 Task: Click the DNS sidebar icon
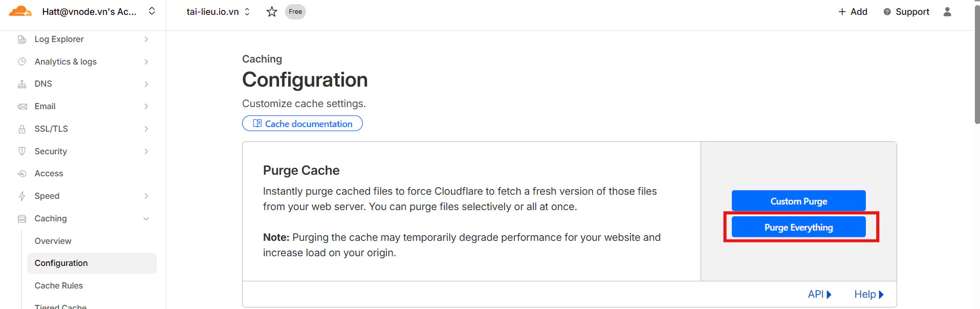pyautogui.click(x=22, y=84)
